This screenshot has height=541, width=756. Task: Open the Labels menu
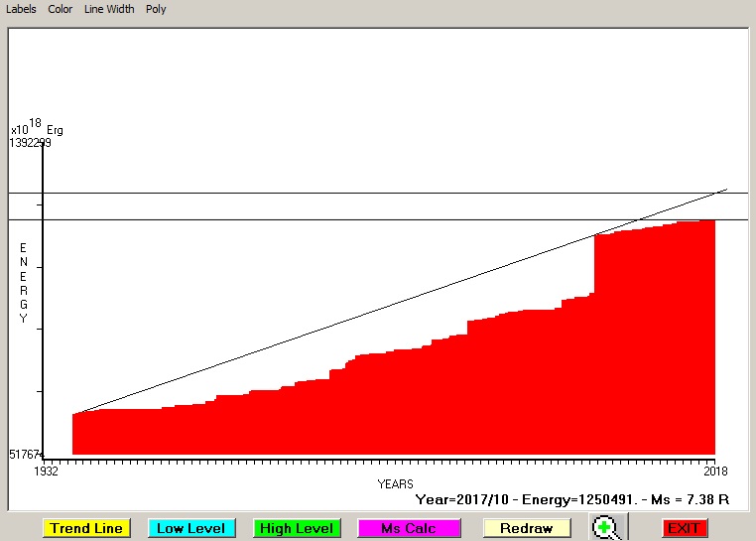tap(21, 9)
